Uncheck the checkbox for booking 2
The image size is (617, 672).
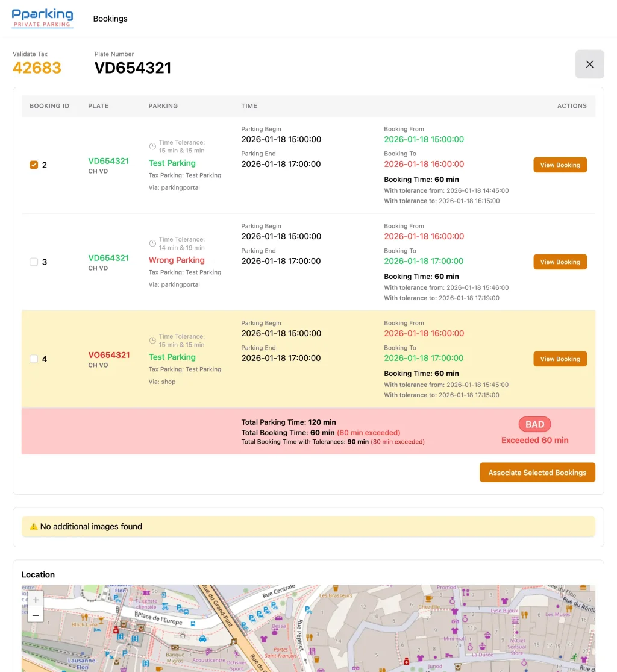coord(34,165)
